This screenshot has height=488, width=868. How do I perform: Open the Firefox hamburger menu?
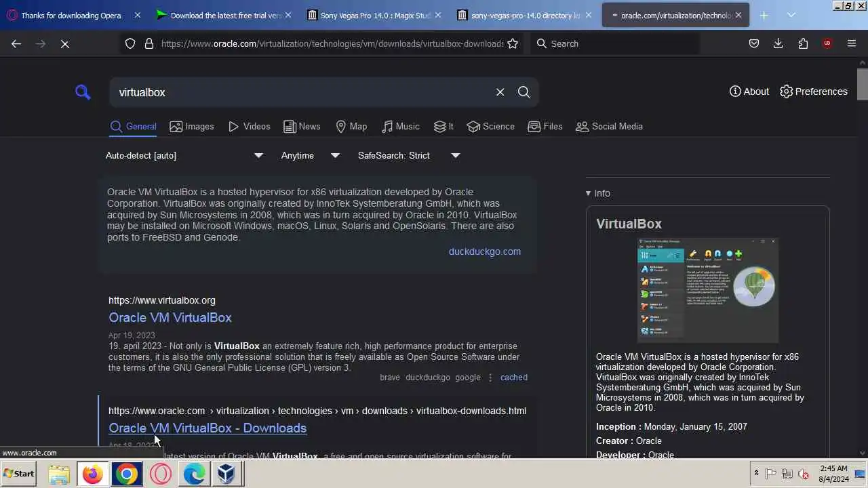(852, 43)
